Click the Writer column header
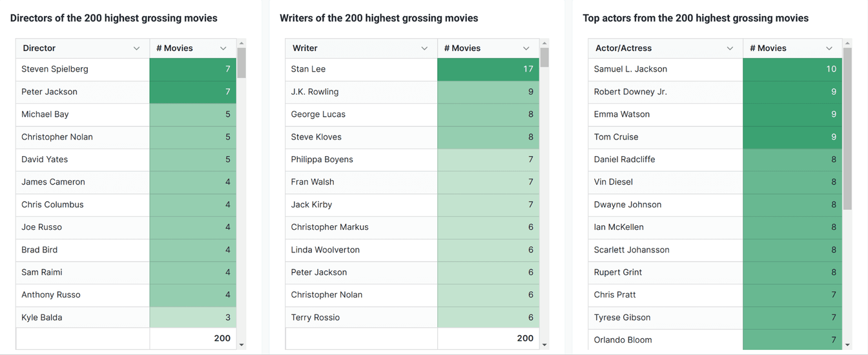 pos(362,48)
